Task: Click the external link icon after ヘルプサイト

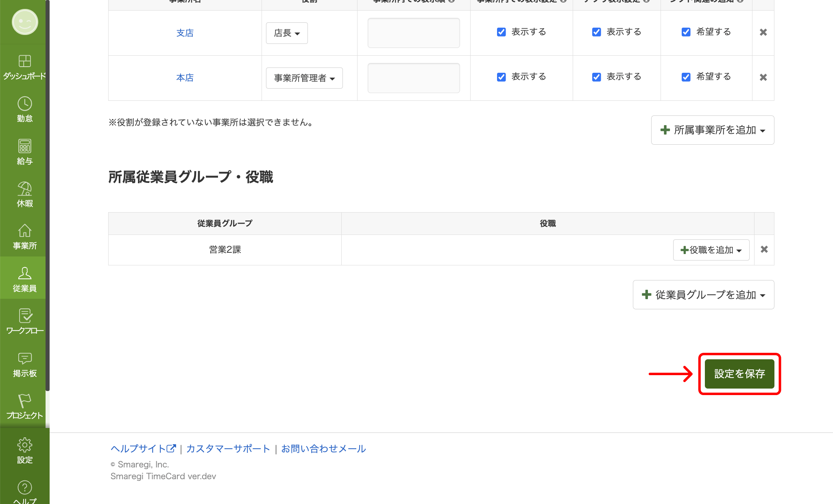Action: coord(171,448)
